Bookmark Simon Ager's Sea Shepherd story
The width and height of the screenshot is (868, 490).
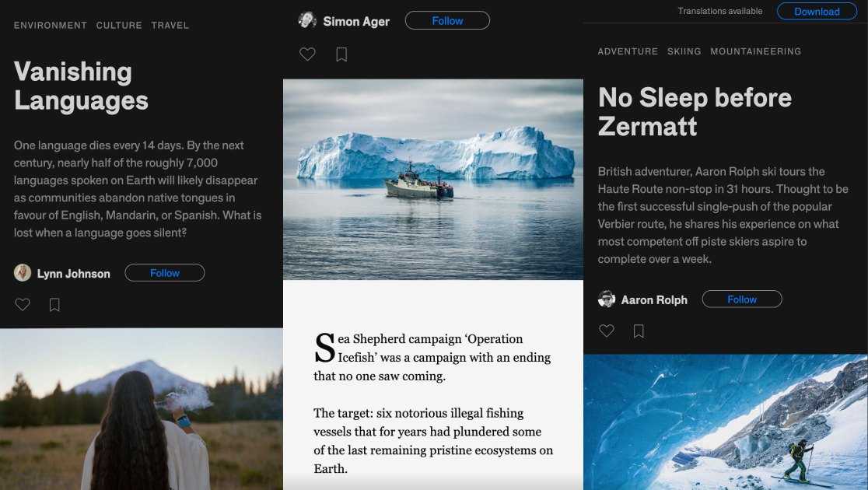click(341, 54)
